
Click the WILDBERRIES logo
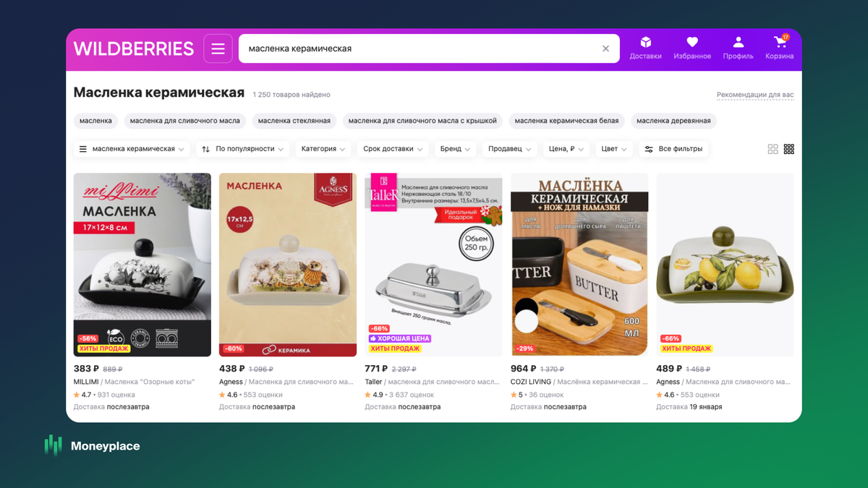(x=134, y=48)
